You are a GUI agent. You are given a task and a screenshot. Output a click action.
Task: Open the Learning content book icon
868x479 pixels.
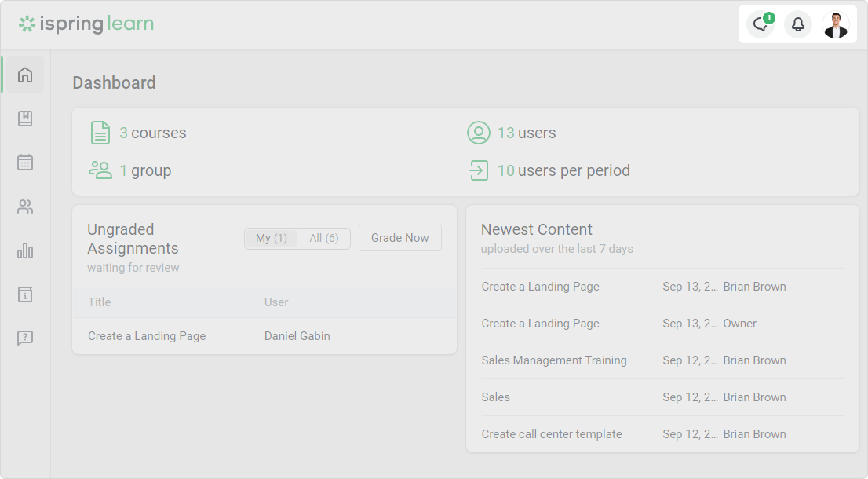pyautogui.click(x=25, y=119)
